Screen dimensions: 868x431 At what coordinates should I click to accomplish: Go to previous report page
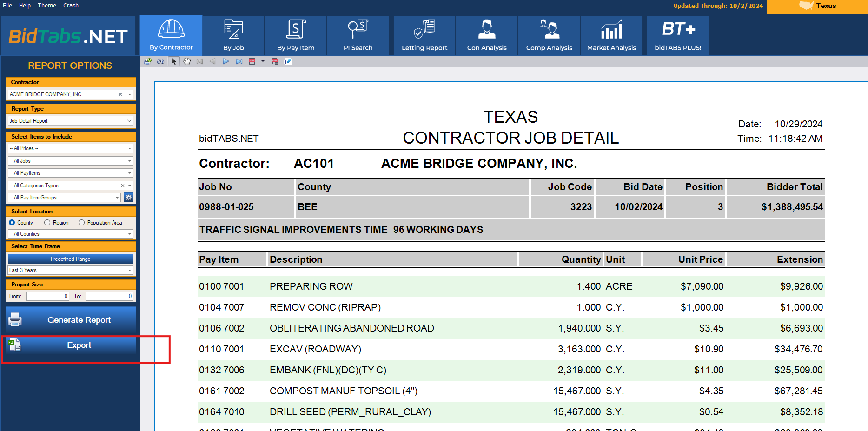tap(213, 61)
